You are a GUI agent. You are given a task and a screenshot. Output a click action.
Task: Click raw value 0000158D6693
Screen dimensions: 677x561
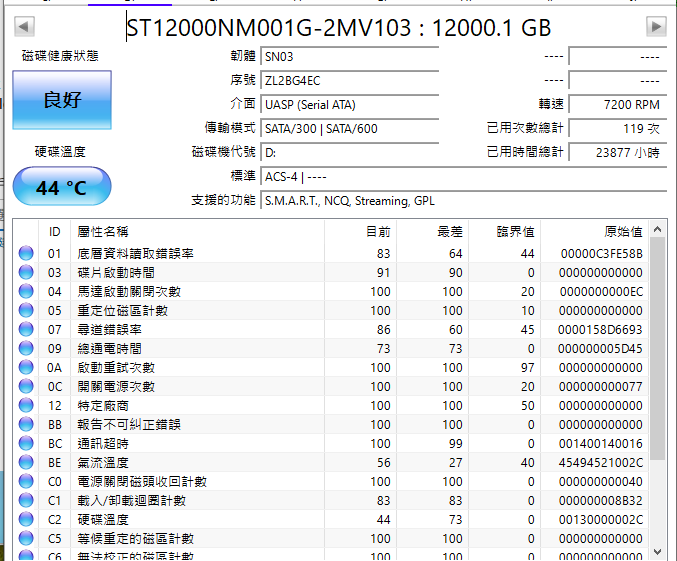(x=600, y=330)
